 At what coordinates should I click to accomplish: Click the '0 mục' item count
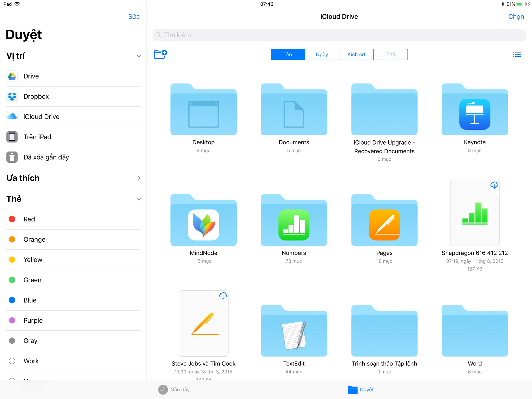(x=384, y=159)
